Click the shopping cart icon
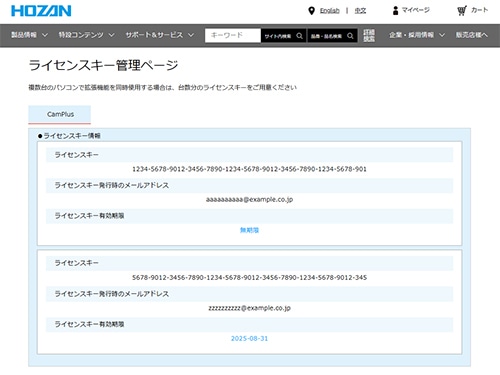The width and height of the screenshot is (500, 375). 462,11
